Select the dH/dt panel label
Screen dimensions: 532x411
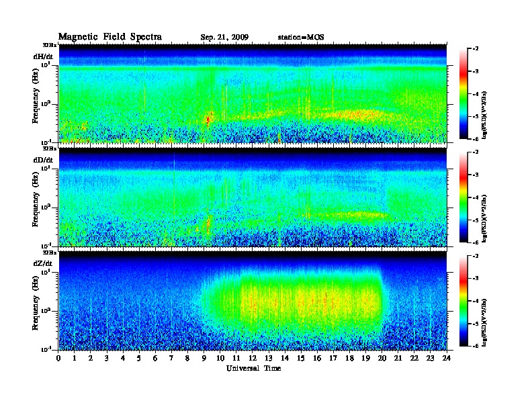coord(43,56)
